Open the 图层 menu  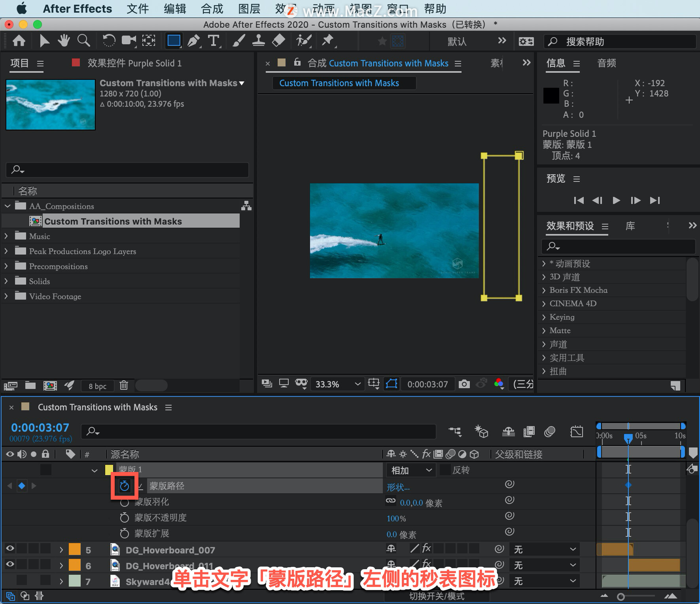pos(249,9)
